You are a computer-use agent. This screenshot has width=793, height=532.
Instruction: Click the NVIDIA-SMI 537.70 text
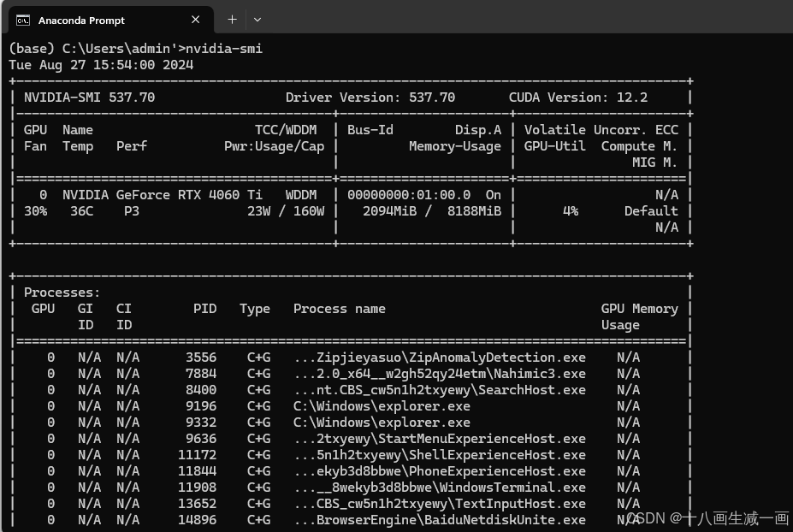tap(90, 98)
